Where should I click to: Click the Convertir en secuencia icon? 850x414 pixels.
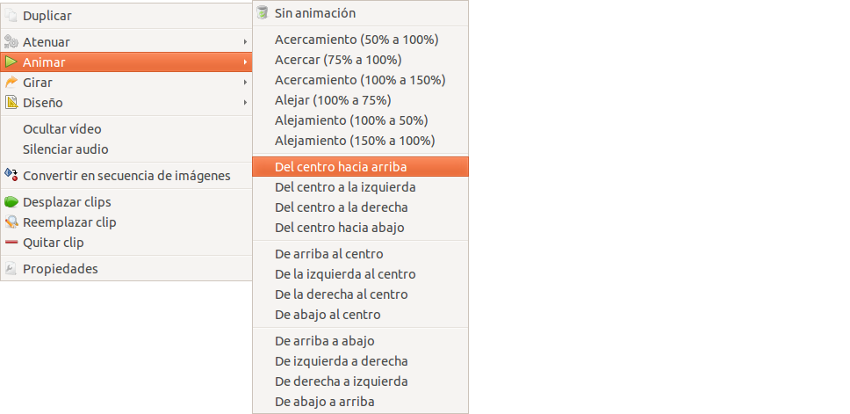click(11, 176)
